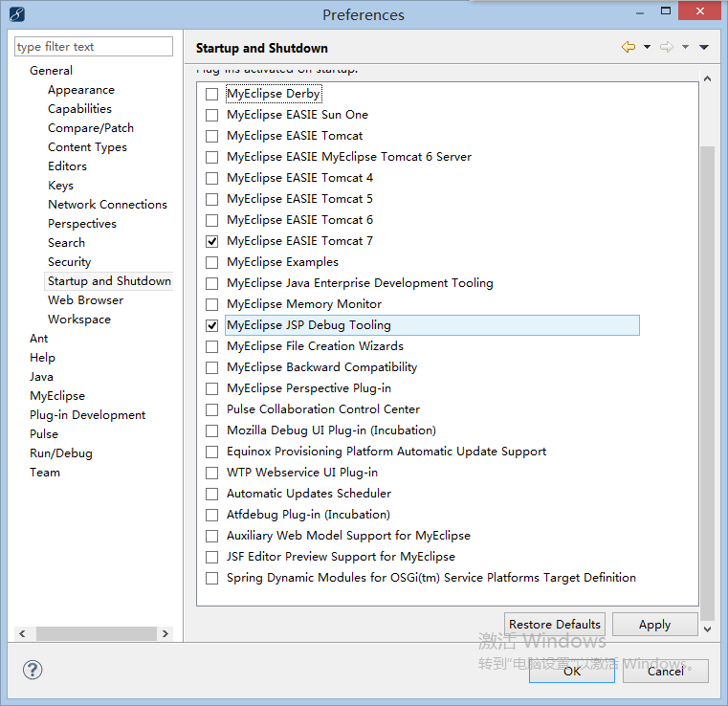Open Appearance preferences page

pyautogui.click(x=81, y=90)
